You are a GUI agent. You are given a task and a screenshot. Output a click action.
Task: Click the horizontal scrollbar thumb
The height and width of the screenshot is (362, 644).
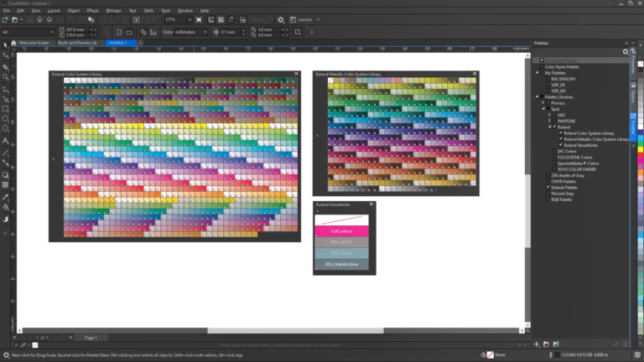click(x=295, y=330)
